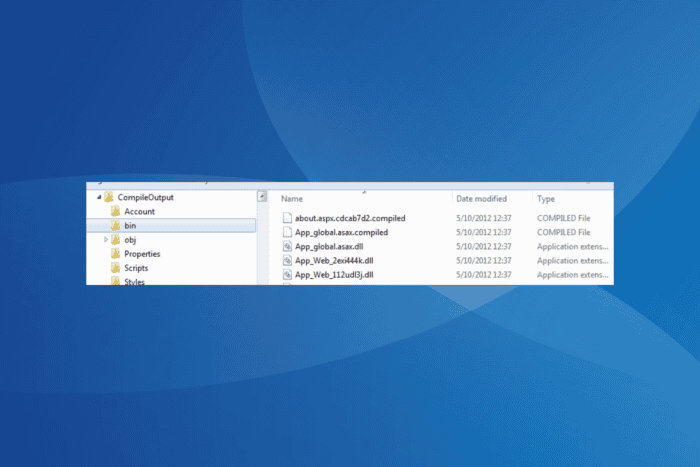Screen dimensions: 700x467
Task: Click COMPILED File type of App_global.asax.compiled
Action: pyautogui.click(x=563, y=232)
